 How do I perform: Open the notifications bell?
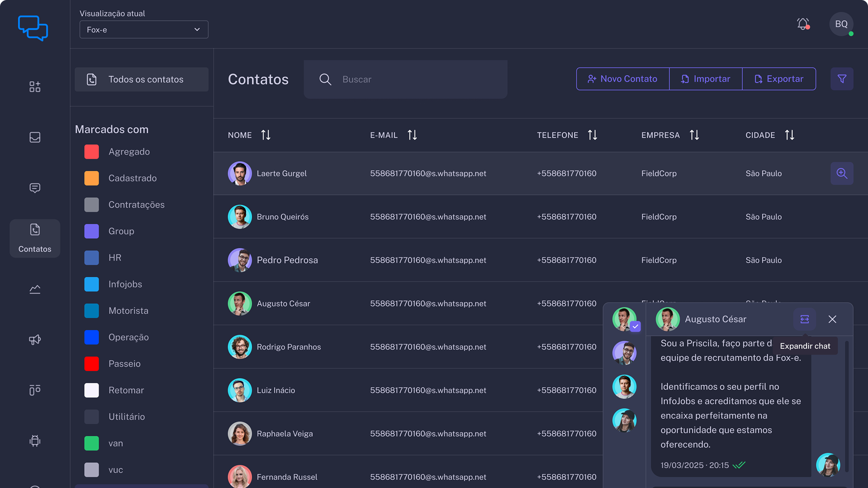[x=803, y=24]
